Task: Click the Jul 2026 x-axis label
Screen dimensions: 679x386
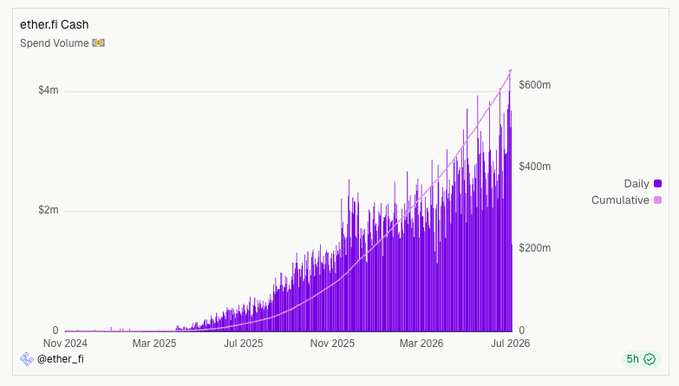Action: click(510, 344)
